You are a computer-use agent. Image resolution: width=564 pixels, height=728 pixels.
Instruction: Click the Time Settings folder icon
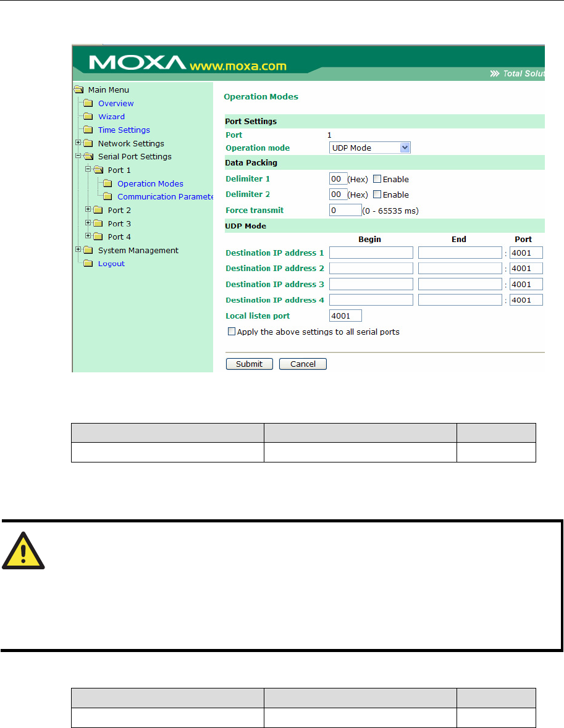tap(88, 130)
